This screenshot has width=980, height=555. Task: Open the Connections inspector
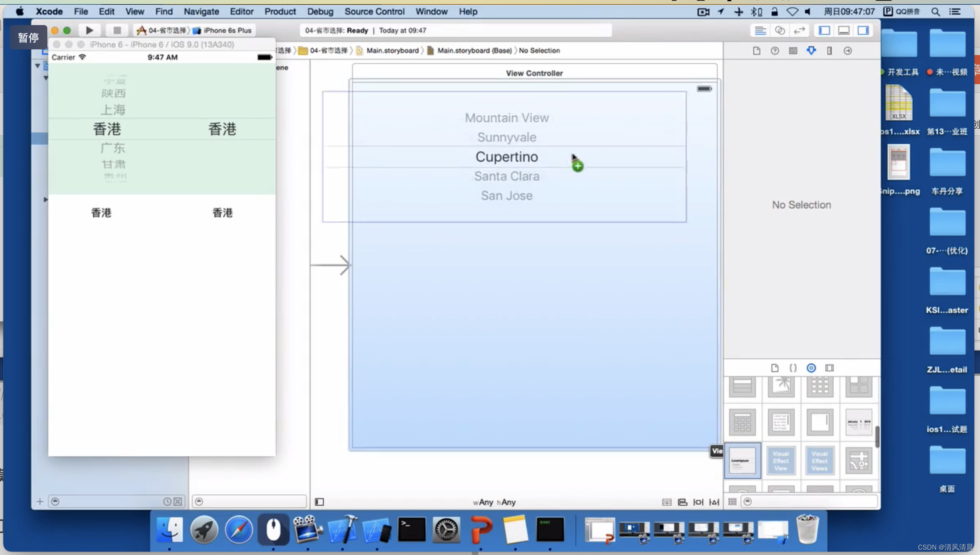pyautogui.click(x=848, y=51)
